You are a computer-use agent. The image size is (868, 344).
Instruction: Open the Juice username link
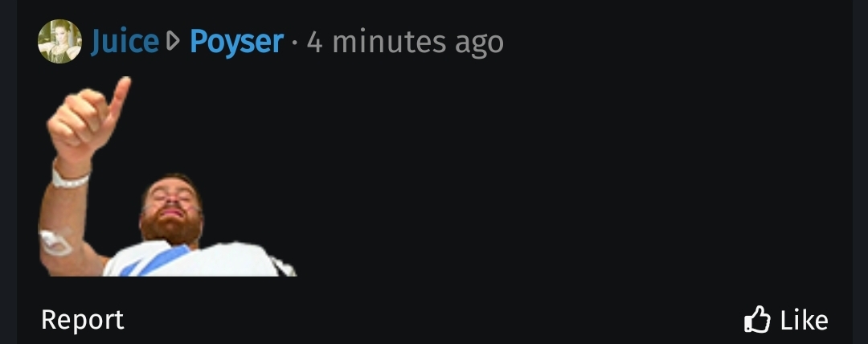[125, 42]
